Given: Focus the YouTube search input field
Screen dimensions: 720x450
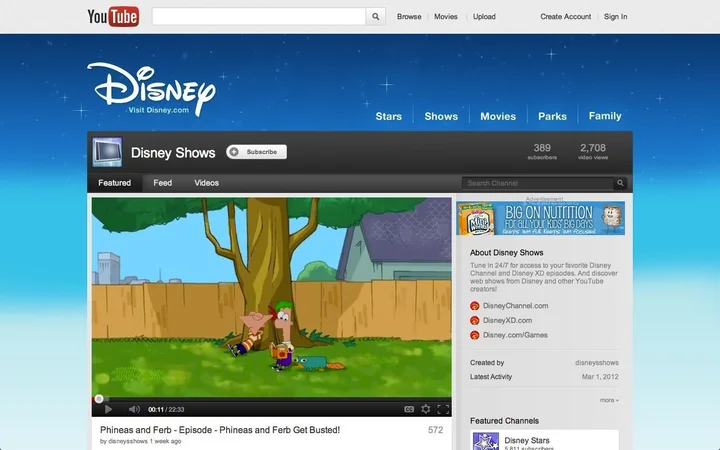Looking at the screenshot, I should click(x=259, y=17).
